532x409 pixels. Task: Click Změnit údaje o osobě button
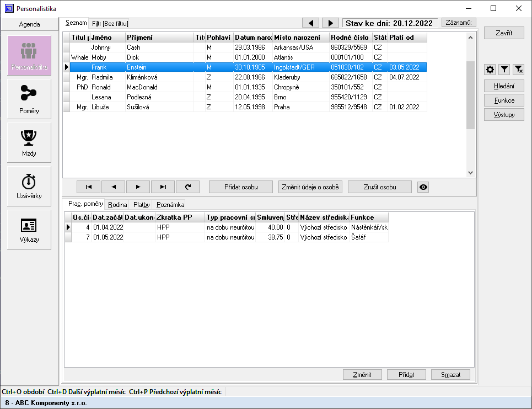click(x=310, y=187)
